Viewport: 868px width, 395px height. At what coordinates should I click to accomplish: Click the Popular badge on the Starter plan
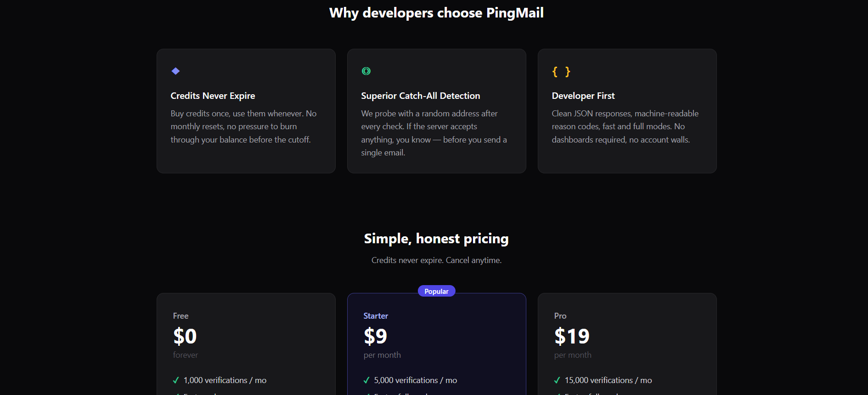pyautogui.click(x=436, y=291)
